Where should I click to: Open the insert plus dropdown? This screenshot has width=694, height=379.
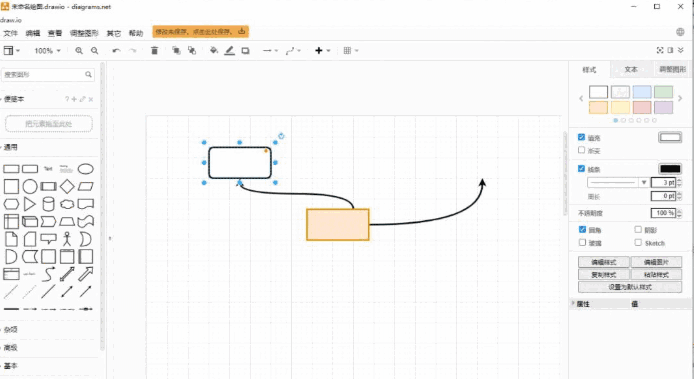pos(322,50)
